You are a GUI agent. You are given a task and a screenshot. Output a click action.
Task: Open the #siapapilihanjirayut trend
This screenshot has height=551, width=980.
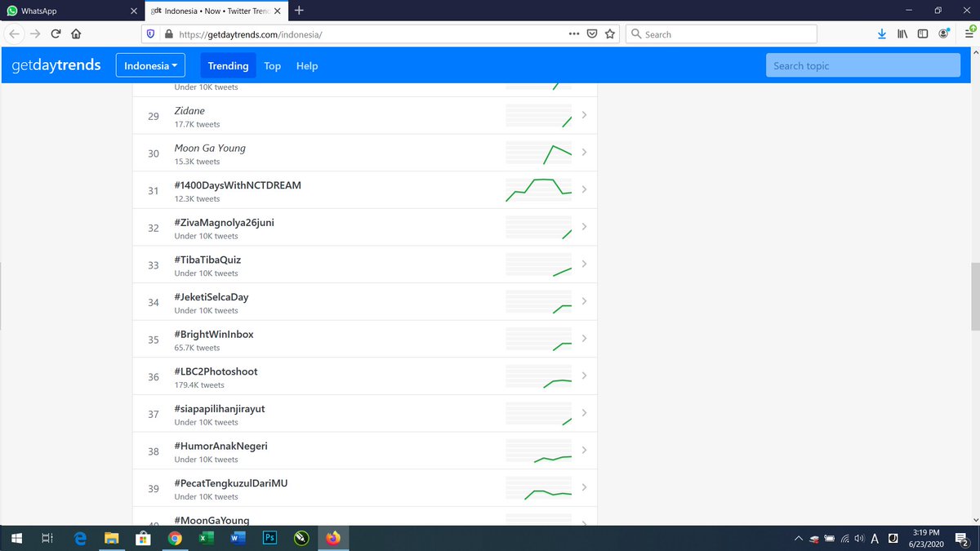[220, 409]
